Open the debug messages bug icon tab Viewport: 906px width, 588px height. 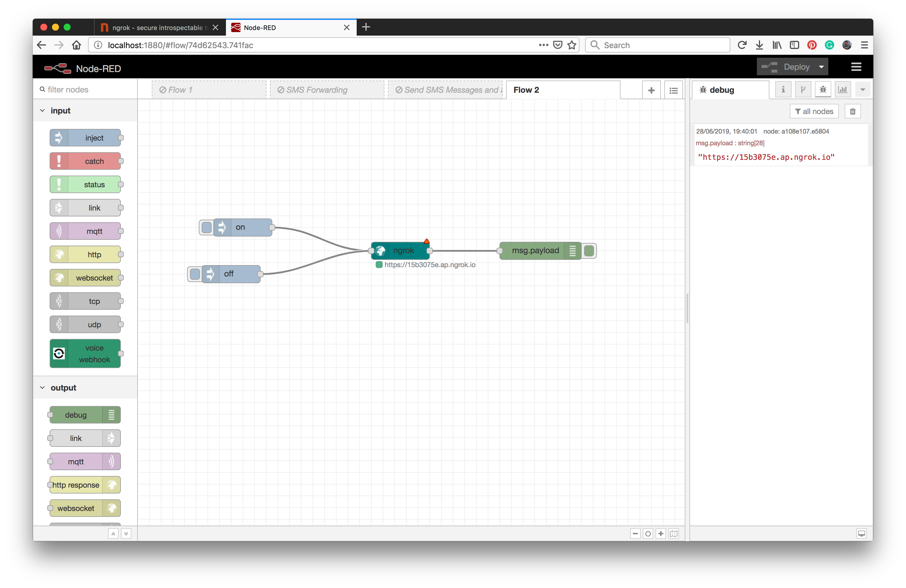[823, 90]
